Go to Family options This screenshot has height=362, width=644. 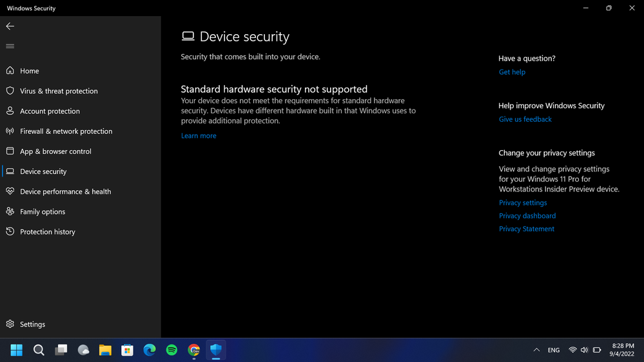point(81,211)
